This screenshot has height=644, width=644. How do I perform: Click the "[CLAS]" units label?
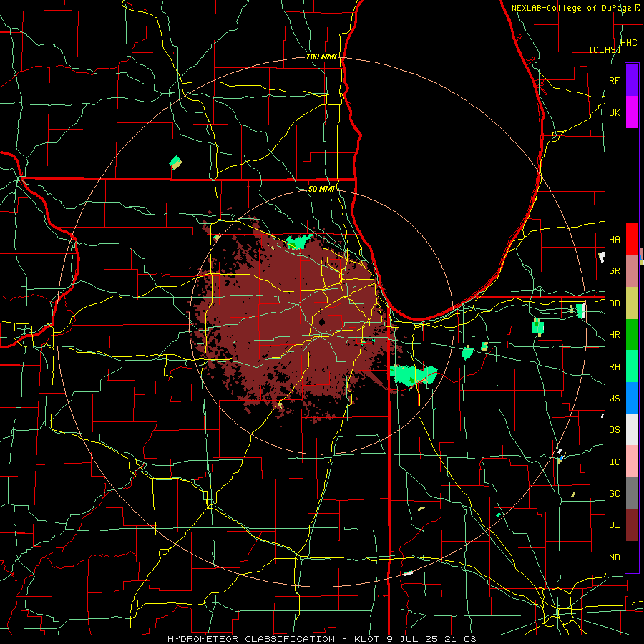click(605, 49)
